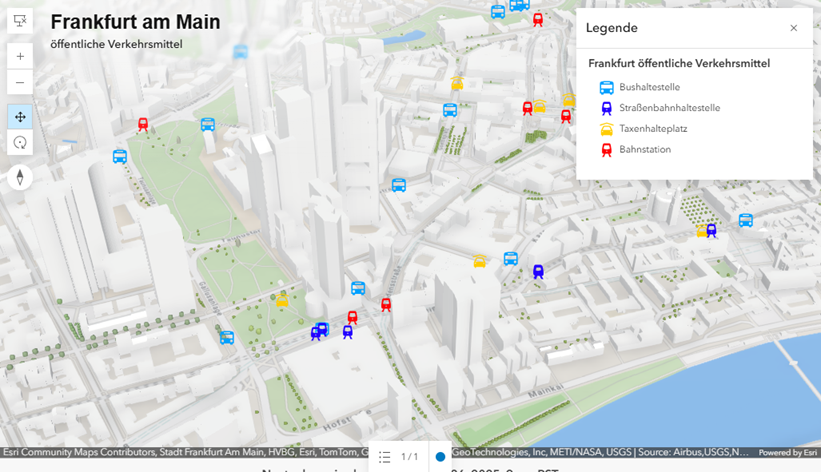This screenshot has width=821, height=472.
Task: Toggle the legend list icon
Action: coord(384,457)
